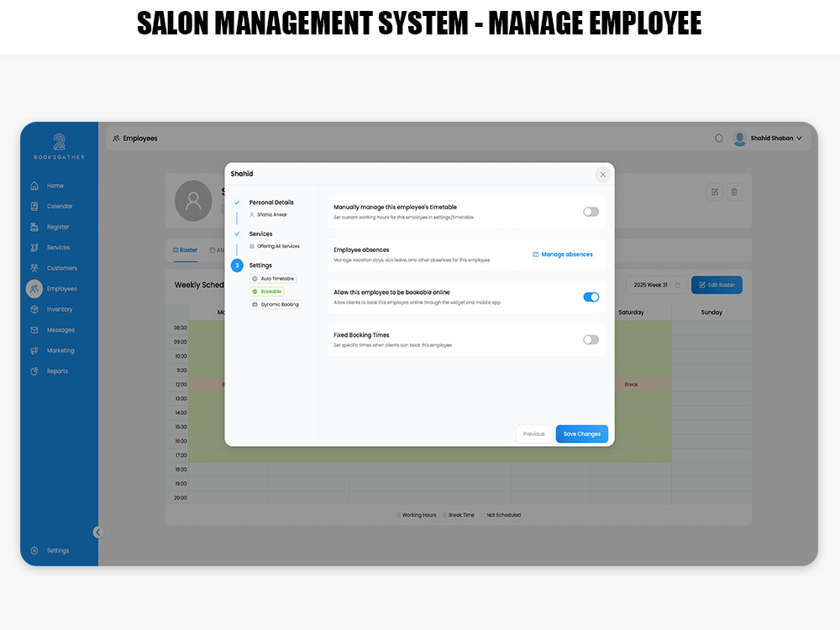Screen dimensions: 840x630
Task: Click the edit employee pencil icon
Action: tap(715, 192)
